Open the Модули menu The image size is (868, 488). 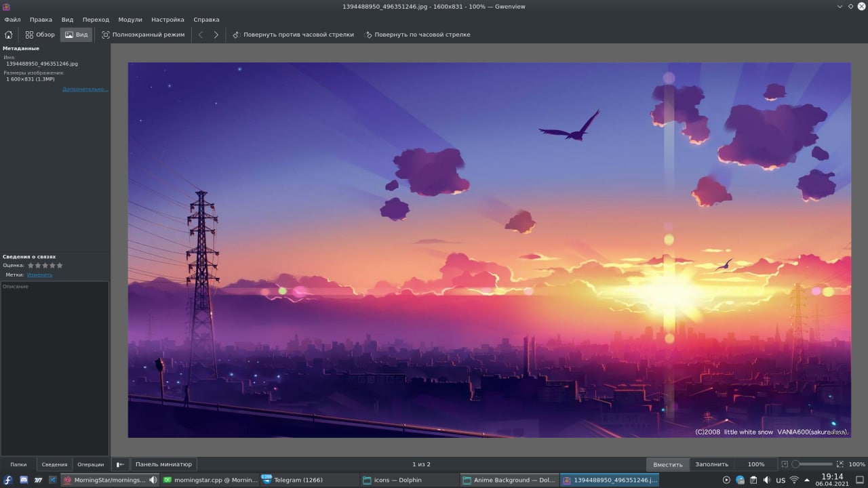point(130,20)
